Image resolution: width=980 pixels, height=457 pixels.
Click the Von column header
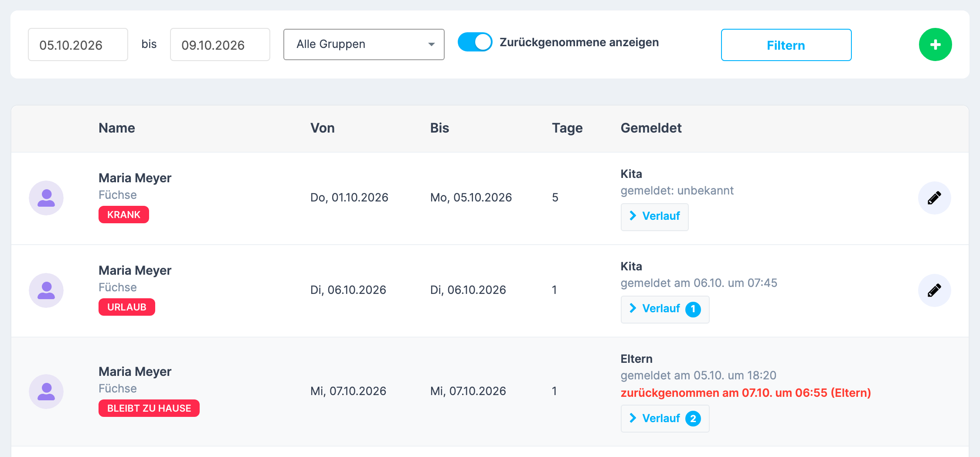[323, 128]
